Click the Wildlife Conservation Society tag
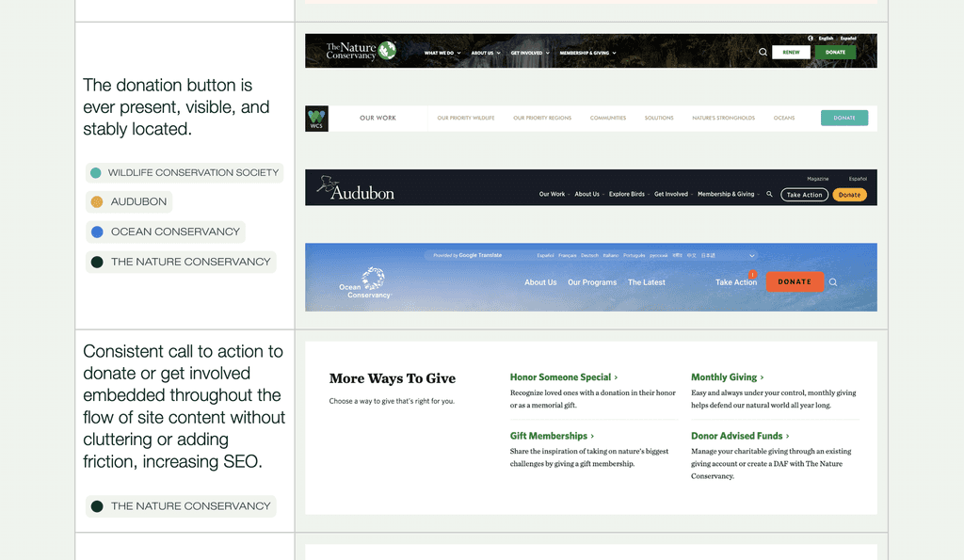Screen dimensions: 964x560 pos(185,173)
